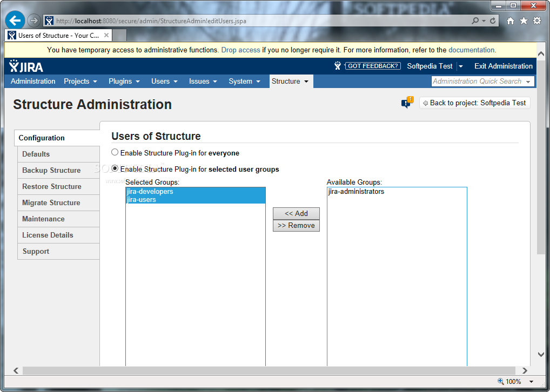Click the >> Remove button
The height and width of the screenshot is (392, 550).
click(x=296, y=226)
